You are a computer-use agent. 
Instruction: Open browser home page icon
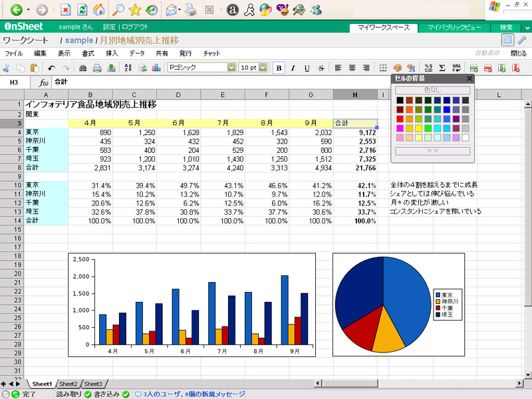tap(98, 10)
